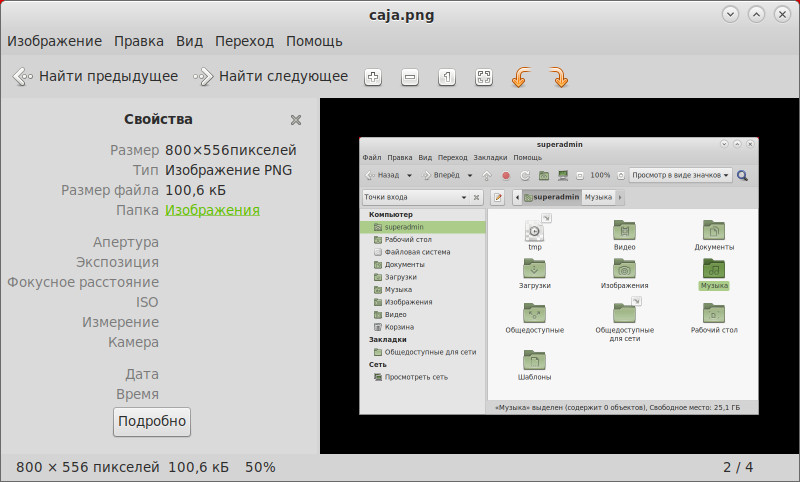Click the 2 / 4 image counter
The width and height of the screenshot is (800, 482).
click(x=738, y=467)
